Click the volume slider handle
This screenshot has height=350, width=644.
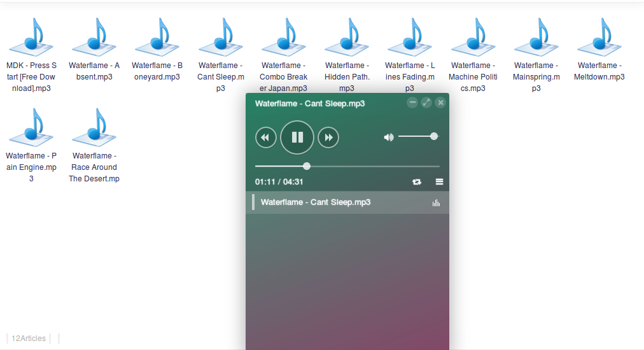[x=434, y=136]
